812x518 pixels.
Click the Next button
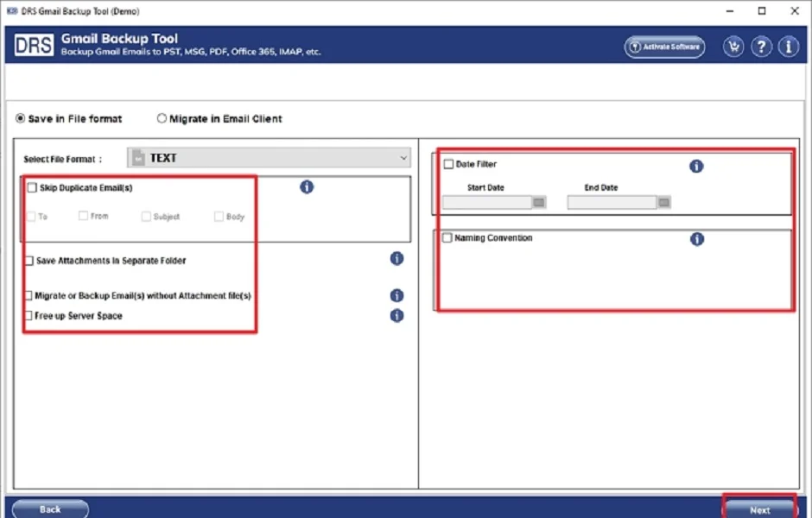point(759,509)
